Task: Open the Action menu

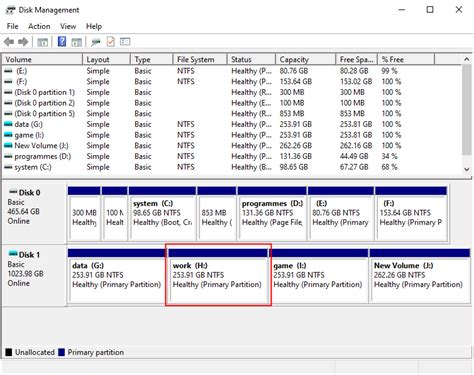Action: tap(39, 26)
